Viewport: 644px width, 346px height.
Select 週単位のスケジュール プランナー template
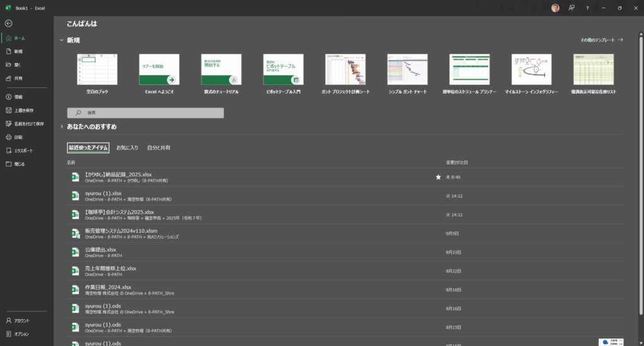(x=469, y=74)
